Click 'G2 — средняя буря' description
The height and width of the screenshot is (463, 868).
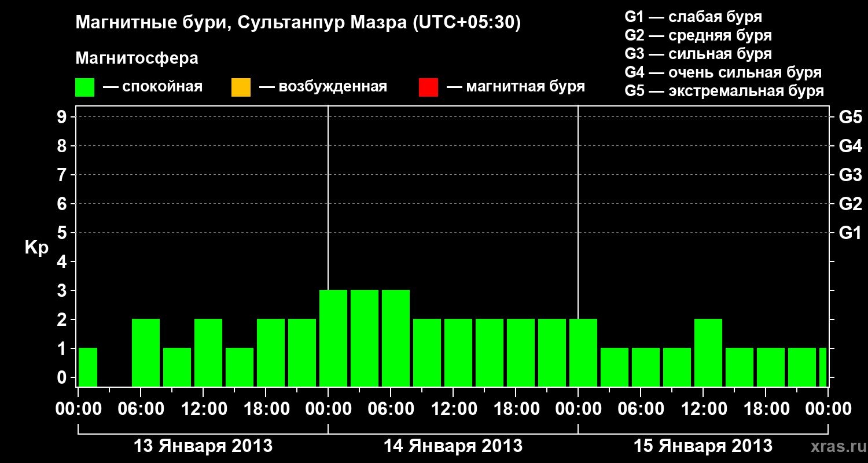(x=698, y=35)
